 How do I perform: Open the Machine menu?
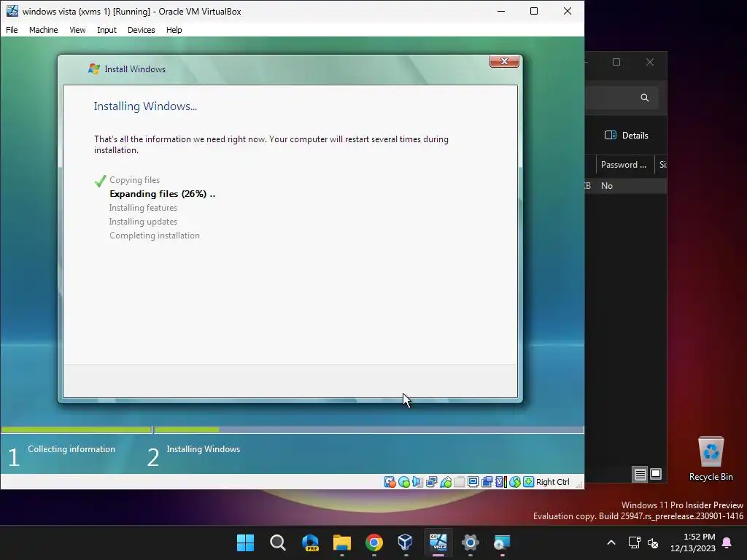43,29
